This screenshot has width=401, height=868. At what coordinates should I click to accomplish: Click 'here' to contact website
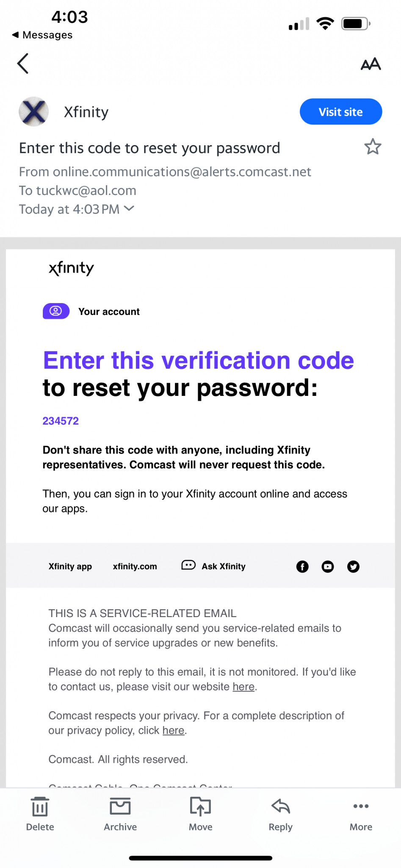tap(243, 687)
